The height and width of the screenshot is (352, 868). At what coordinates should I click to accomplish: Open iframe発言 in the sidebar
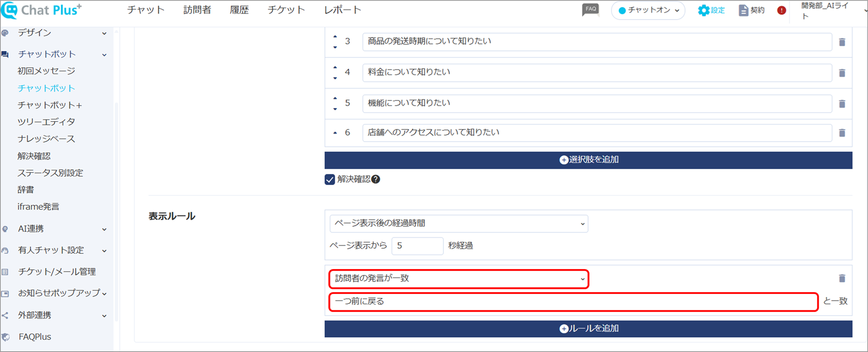click(38, 207)
